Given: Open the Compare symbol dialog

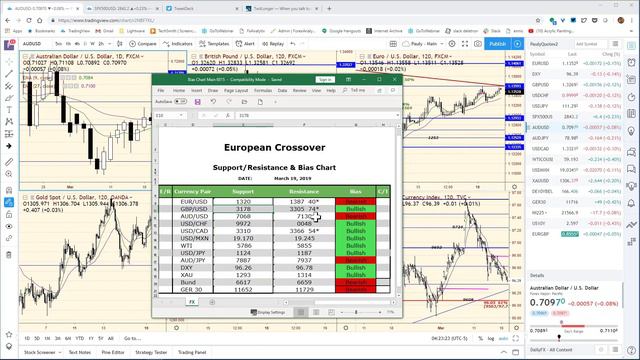Looking at the screenshot, I should tap(143, 44).
